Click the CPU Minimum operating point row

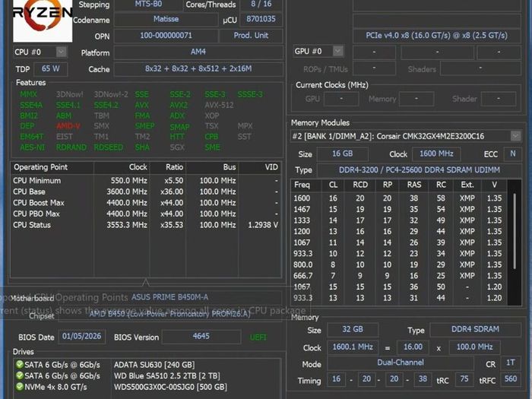coord(146,181)
